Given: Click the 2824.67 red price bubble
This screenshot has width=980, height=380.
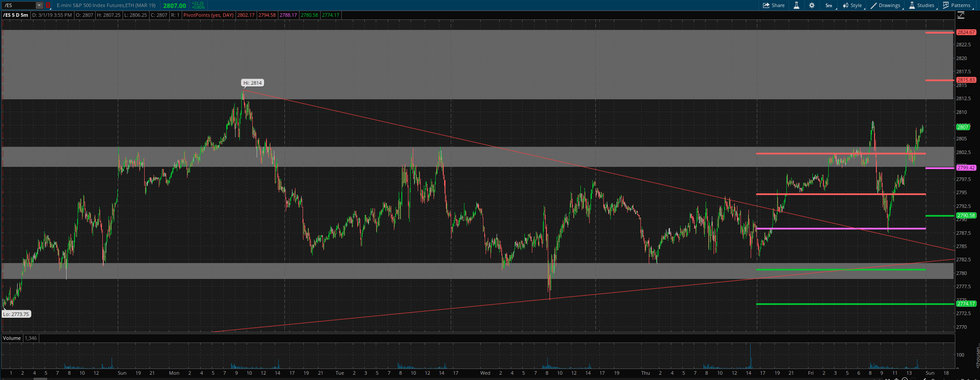Looking at the screenshot, I should pyautogui.click(x=965, y=32).
